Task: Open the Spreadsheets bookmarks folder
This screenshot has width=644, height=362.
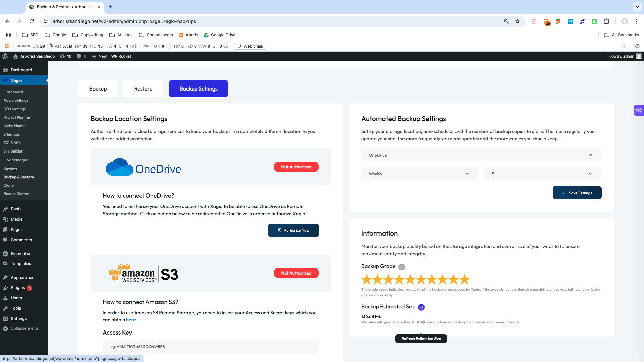Action: tap(156, 35)
